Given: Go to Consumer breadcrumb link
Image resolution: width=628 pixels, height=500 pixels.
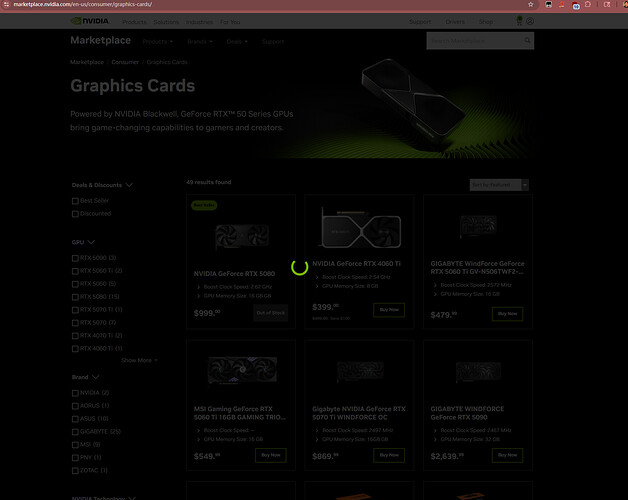Looking at the screenshot, I should click(x=125, y=62).
